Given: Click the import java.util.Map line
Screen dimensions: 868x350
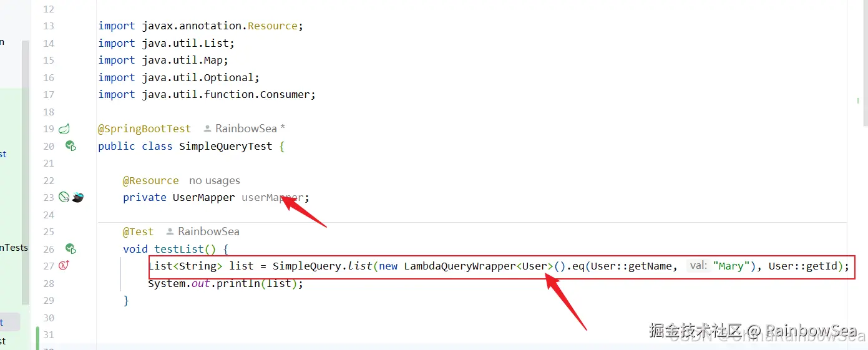Looking at the screenshot, I should click(163, 60).
